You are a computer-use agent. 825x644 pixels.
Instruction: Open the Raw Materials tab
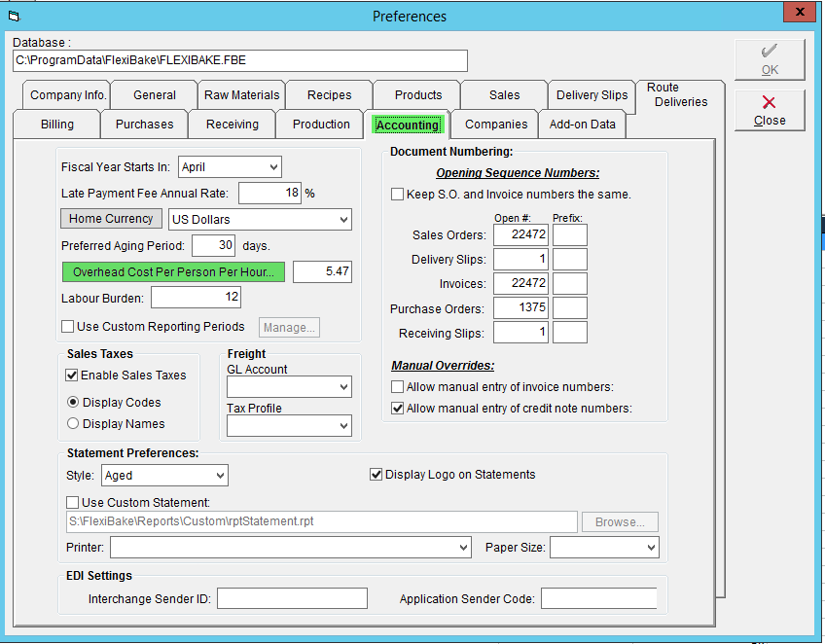tap(241, 95)
